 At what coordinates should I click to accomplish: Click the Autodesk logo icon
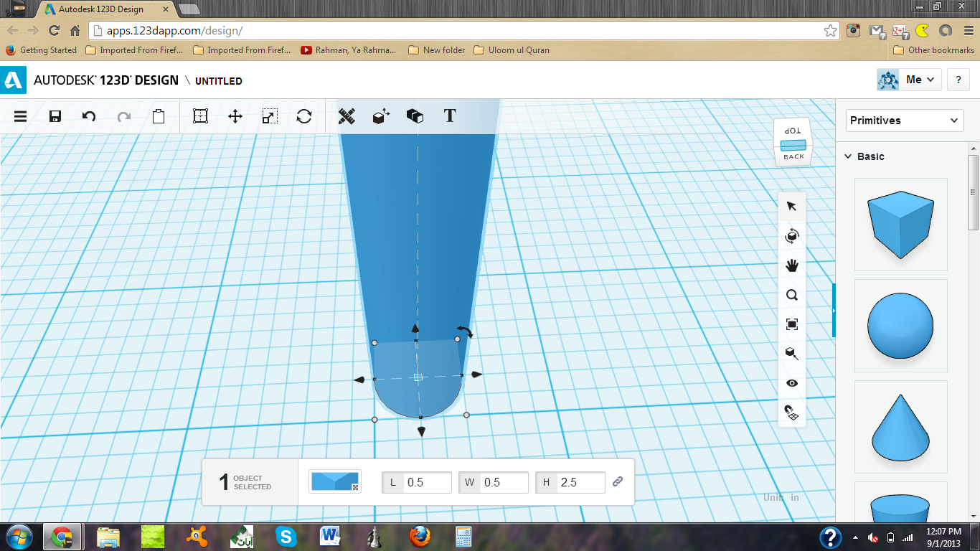coord(14,80)
